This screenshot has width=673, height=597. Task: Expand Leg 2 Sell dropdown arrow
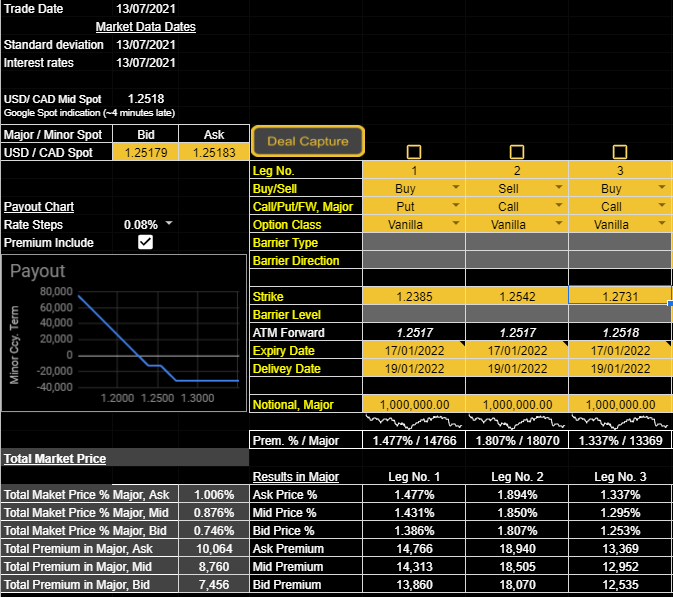[559, 188]
